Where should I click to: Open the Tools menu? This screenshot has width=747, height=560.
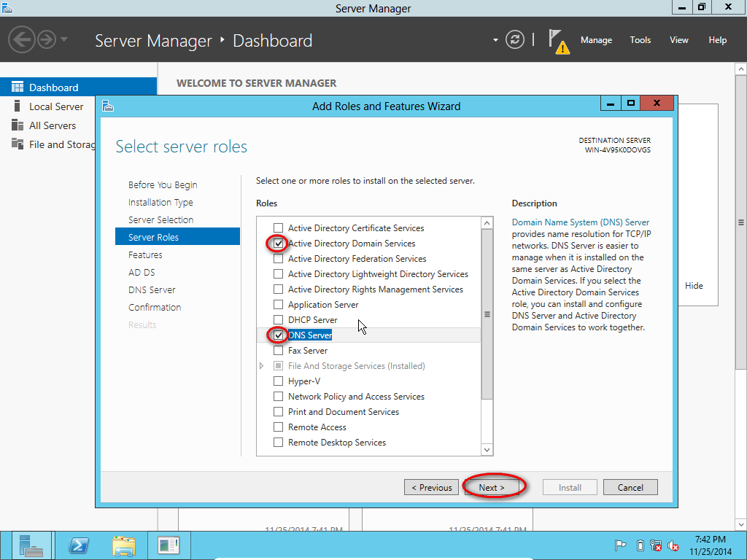tap(640, 40)
